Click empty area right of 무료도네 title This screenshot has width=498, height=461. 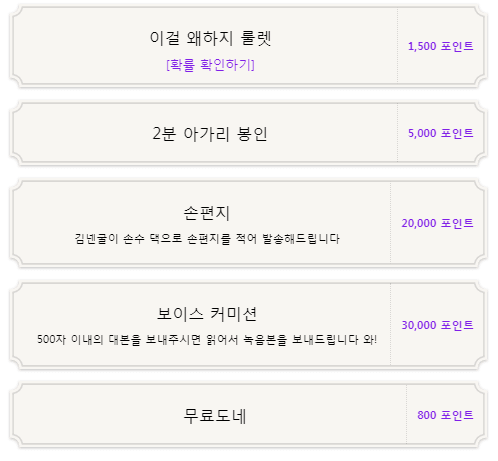click(327, 415)
